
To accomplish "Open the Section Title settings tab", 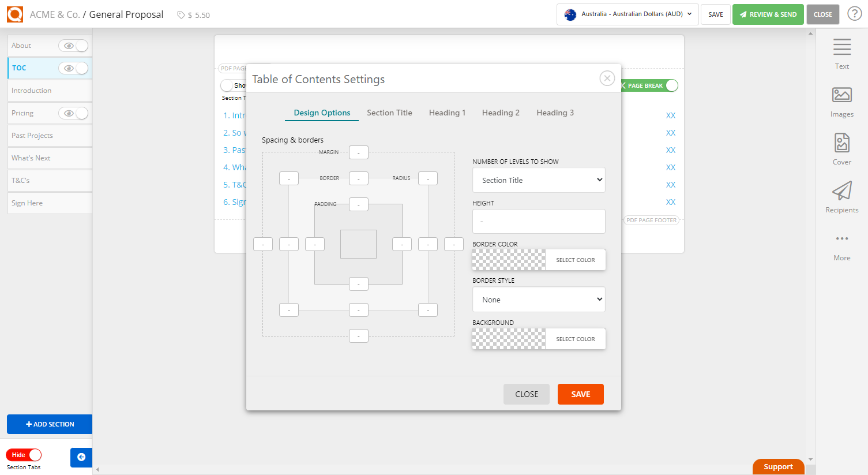I will coord(389,113).
